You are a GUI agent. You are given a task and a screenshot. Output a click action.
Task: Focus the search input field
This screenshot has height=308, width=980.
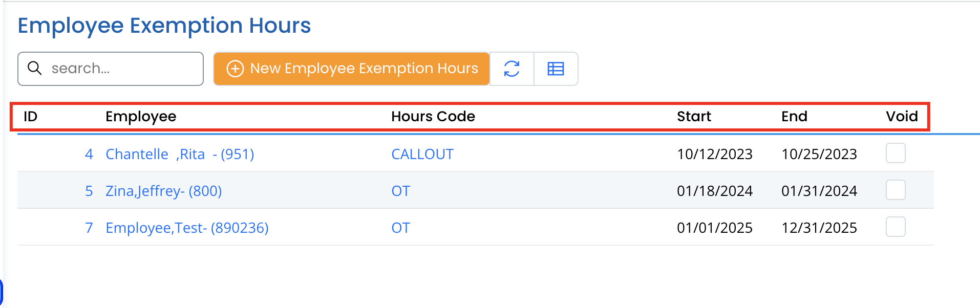[x=123, y=69]
